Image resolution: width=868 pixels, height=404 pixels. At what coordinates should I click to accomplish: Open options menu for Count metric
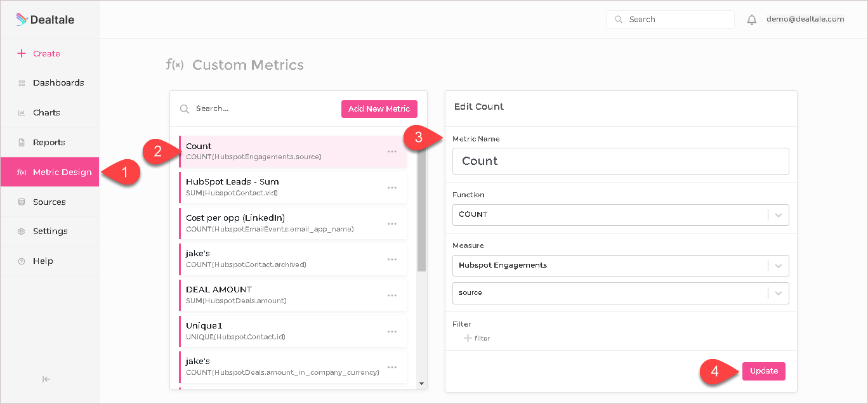tap(392, 152)
